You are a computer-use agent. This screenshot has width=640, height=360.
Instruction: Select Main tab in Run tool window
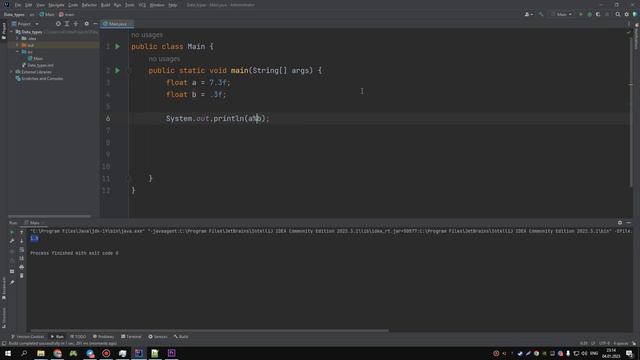[x=33, y=223]
